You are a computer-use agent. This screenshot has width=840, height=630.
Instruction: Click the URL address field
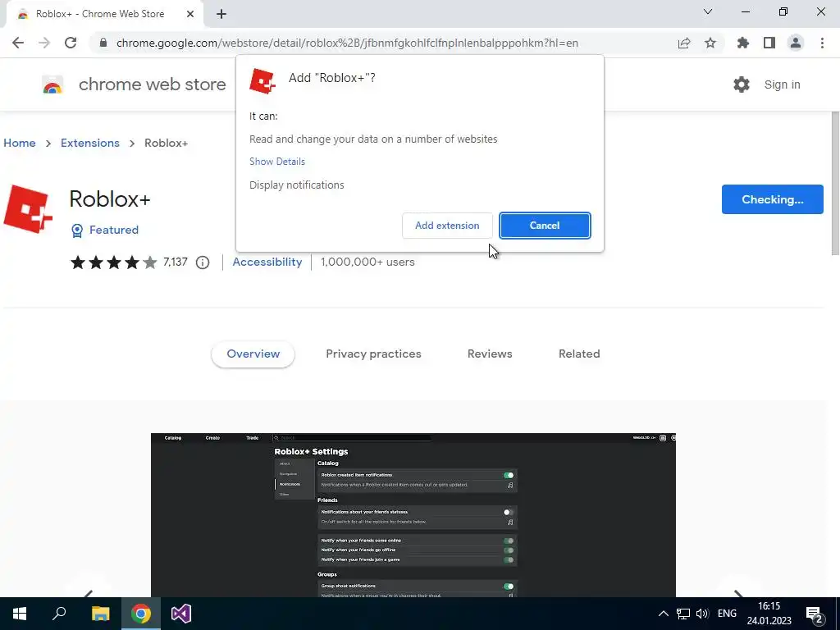tap(347, 43)
